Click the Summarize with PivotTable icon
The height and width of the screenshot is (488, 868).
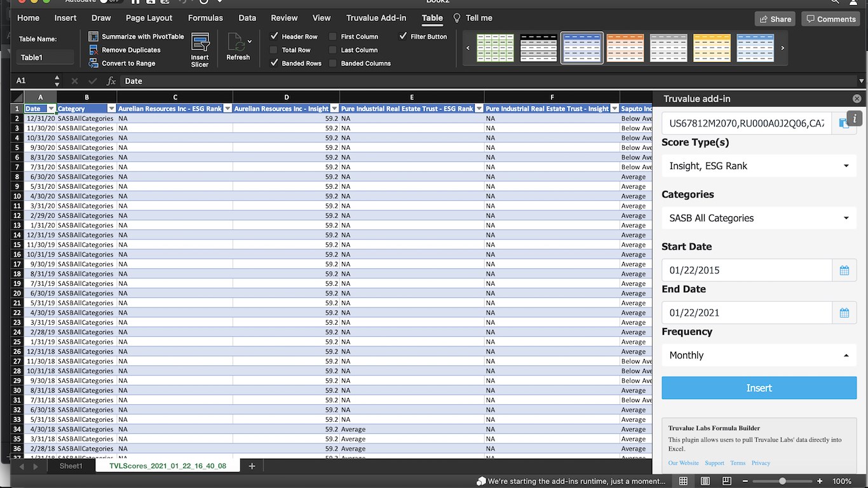93,37
